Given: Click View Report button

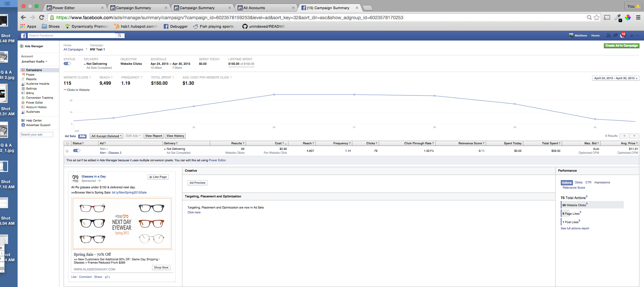Looking at the screenshot, I should 153,136.
